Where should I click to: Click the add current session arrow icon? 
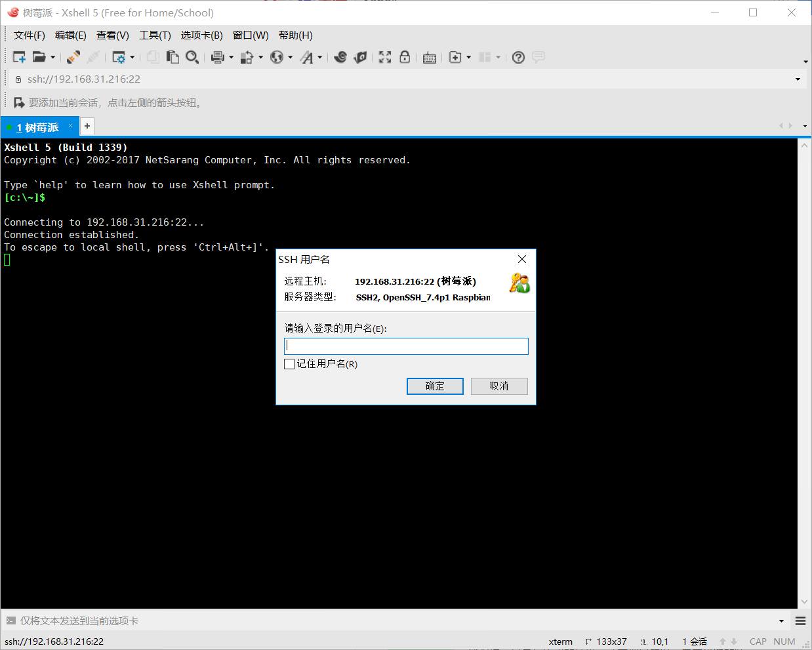coord(19,102)
